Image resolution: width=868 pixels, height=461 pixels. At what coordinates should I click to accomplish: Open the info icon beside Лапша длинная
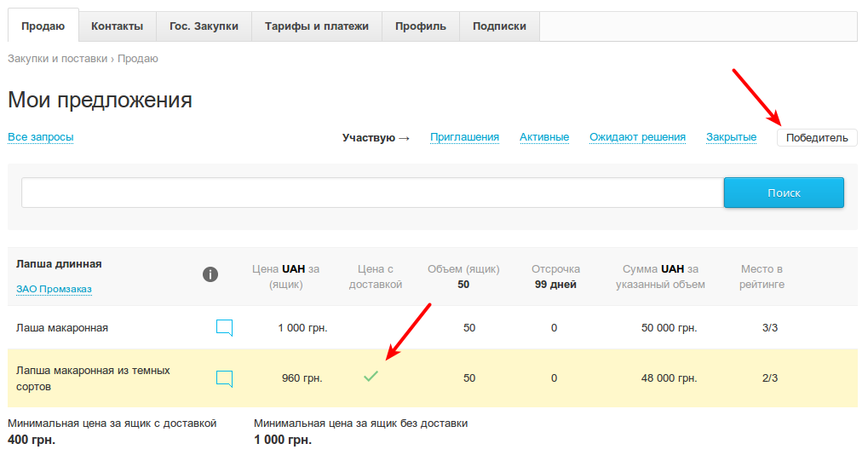tap(210, 274)
